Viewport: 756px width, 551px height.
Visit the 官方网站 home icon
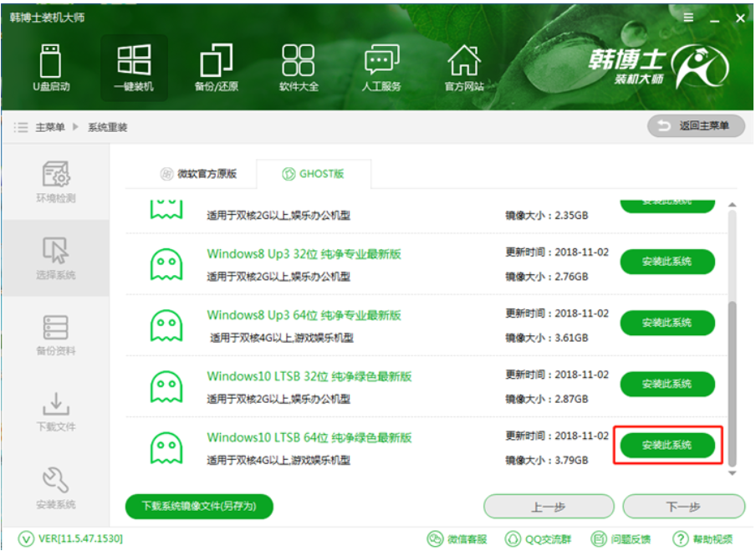tap(464, 68)
